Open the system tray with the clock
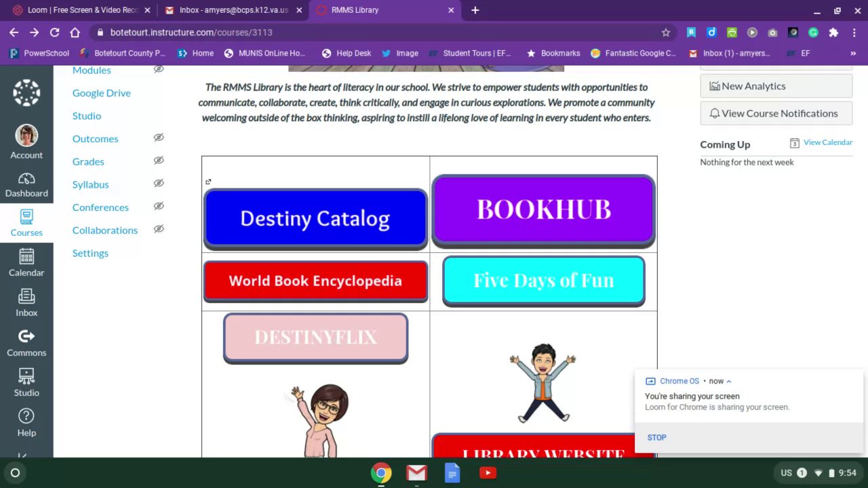 coord(818,472)
